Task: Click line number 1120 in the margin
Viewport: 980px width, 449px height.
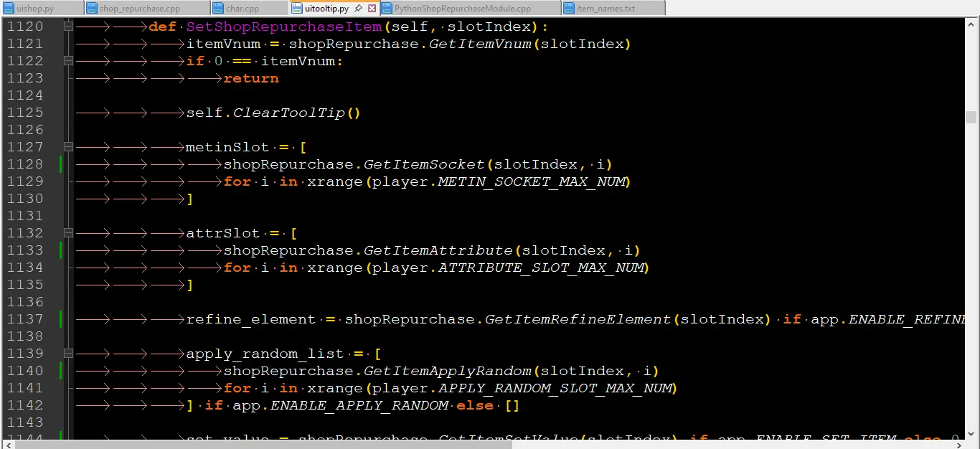Action: 26,27
